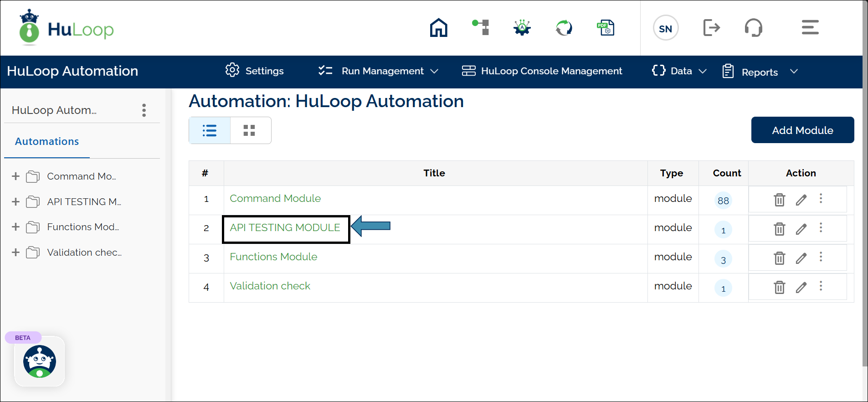Screen dimensions: 868x402
Task: Switch to grid view layout
Action: point(249,131)
